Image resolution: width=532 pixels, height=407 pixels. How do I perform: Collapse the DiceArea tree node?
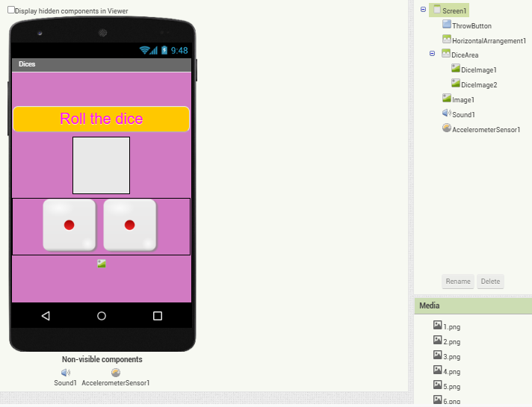[x=433, y=54]
